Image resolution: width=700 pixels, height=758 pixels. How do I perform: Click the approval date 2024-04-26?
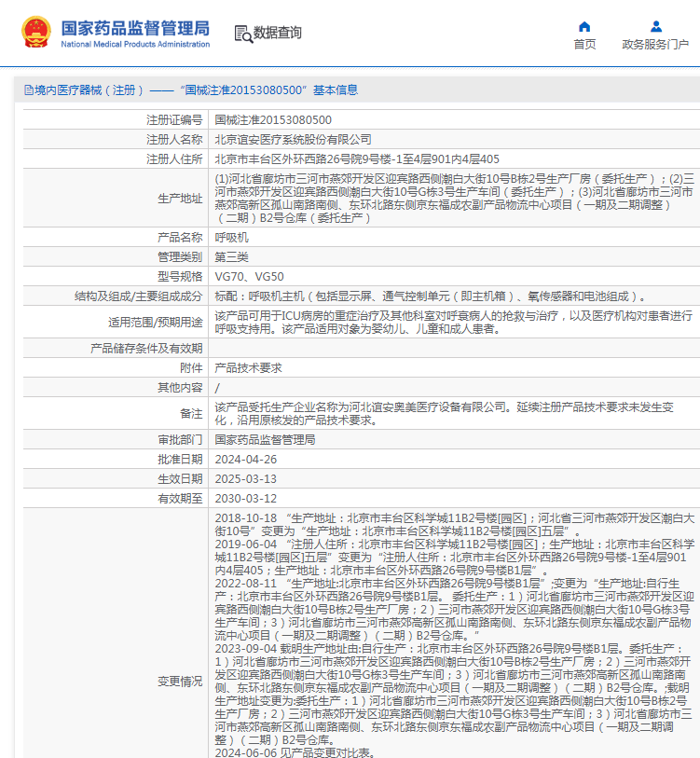(x=246, y=459)
